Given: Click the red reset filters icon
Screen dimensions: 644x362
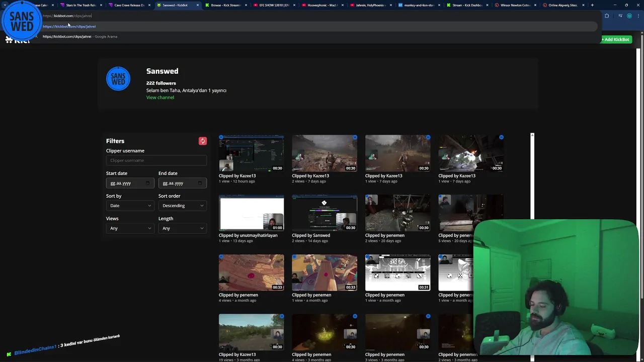Looking at the screenshot, I should [x=202, y=141].
